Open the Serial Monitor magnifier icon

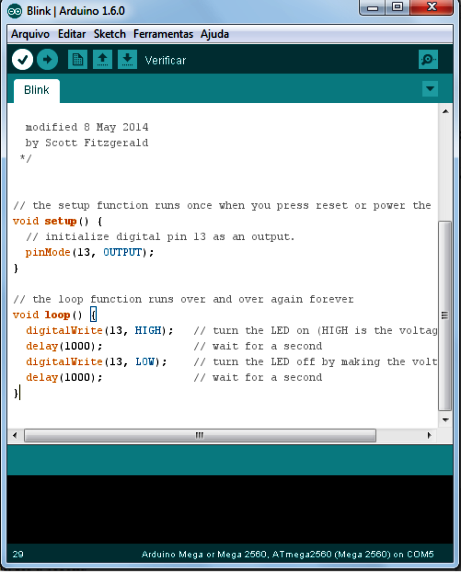tap(428, 60)
